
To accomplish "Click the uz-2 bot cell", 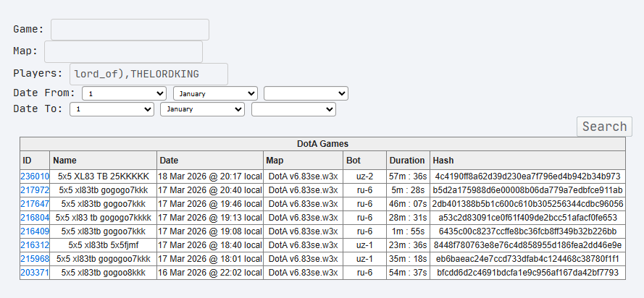I will point(364,176).
